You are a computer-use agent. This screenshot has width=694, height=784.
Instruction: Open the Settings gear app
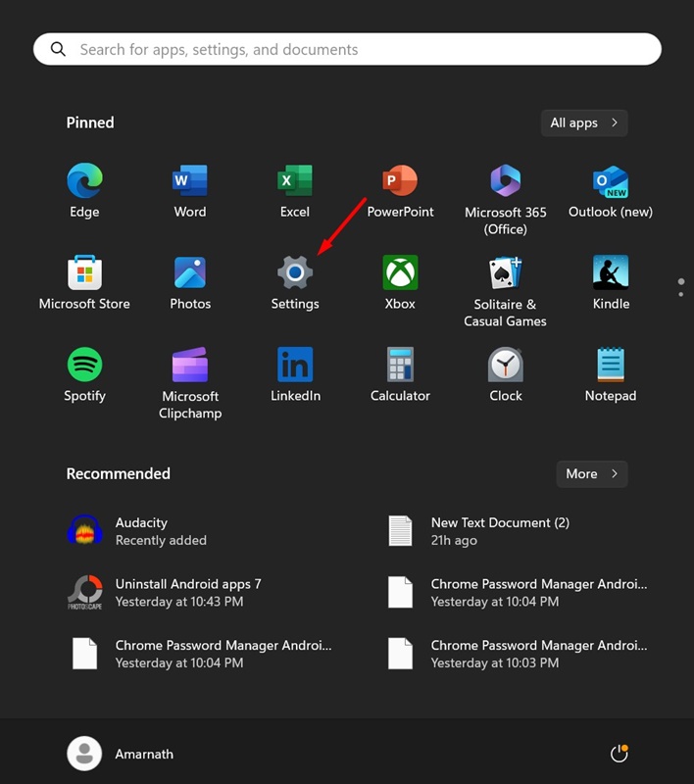pyautogui.click(x=295, y=272)
